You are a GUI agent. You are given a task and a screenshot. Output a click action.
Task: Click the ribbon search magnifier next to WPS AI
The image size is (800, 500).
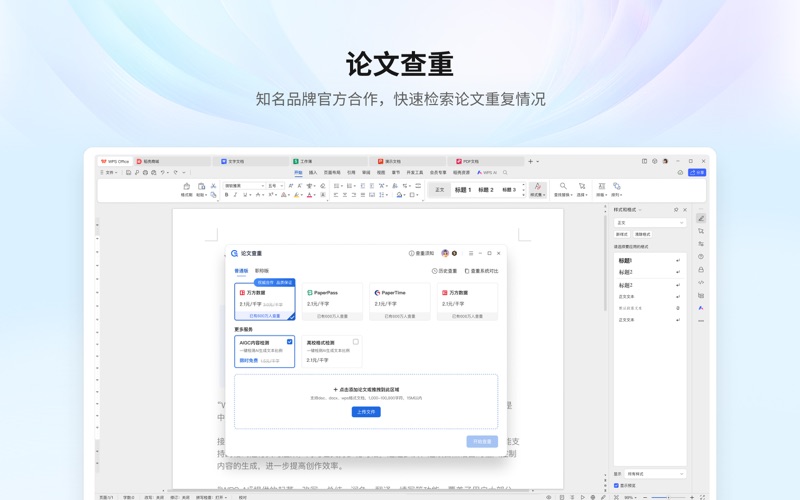click(505, 172)
